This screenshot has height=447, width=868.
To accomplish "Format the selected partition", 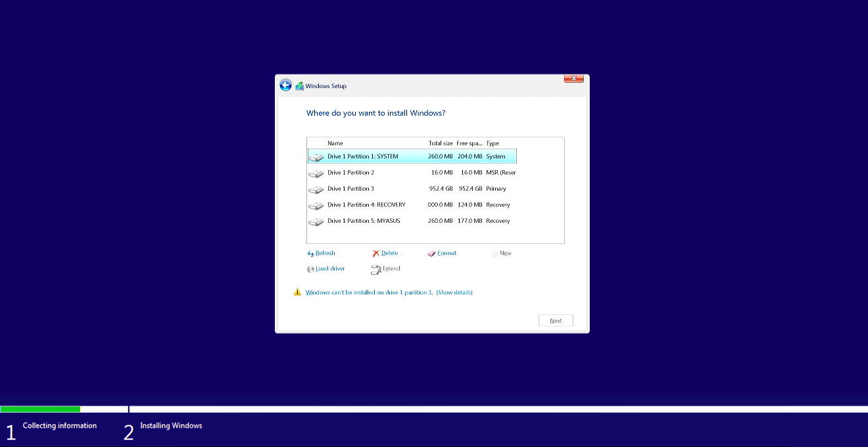I will (x=447, y=253).
